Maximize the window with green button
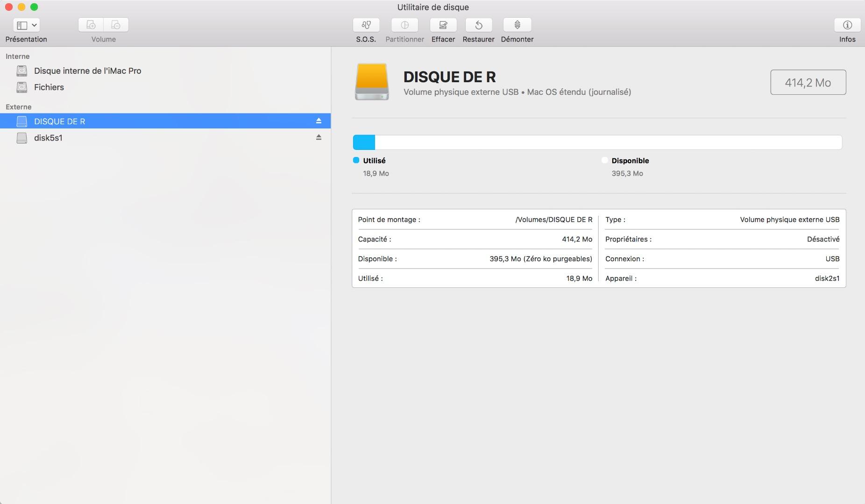865x504 pixels. (x=34, y=7)
